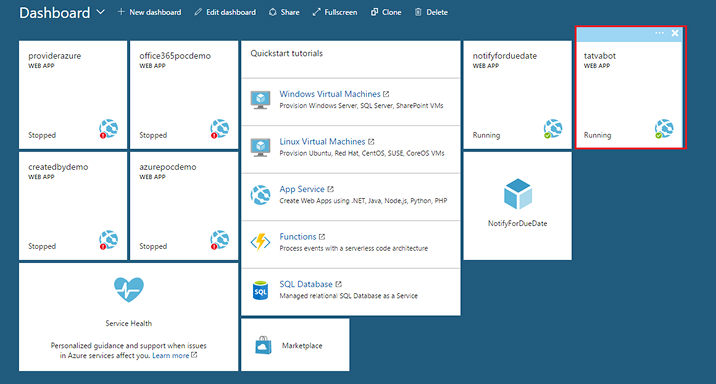Viewport: 716px width, 384px height.
Task: Click 'Managed relational SQL Database as a Service' text
Action: click(x=348, y=296)
